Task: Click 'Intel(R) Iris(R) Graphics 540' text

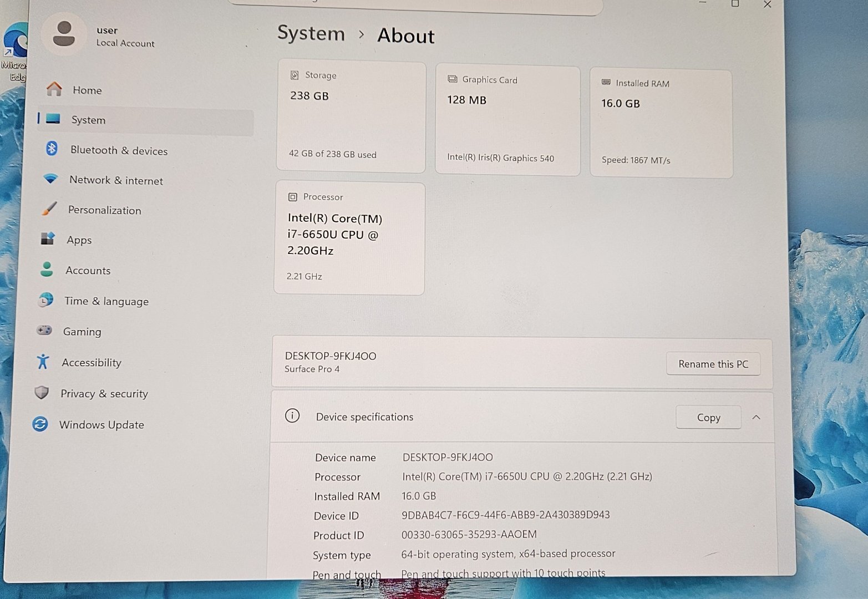Action: tap(500, 158)
